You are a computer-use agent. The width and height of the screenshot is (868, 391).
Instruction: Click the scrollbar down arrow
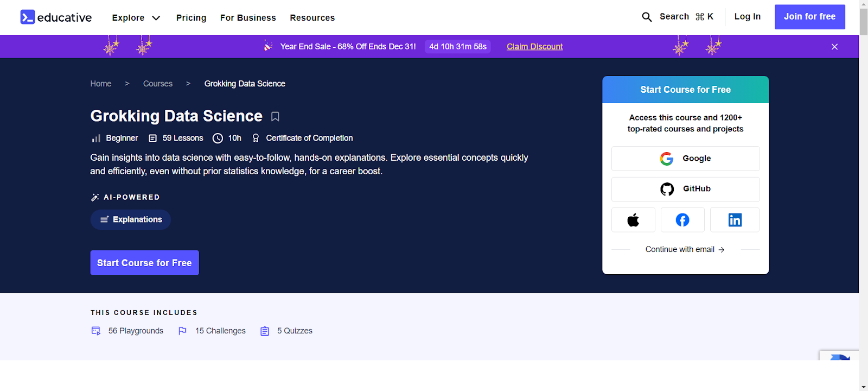tap(863, 387)
